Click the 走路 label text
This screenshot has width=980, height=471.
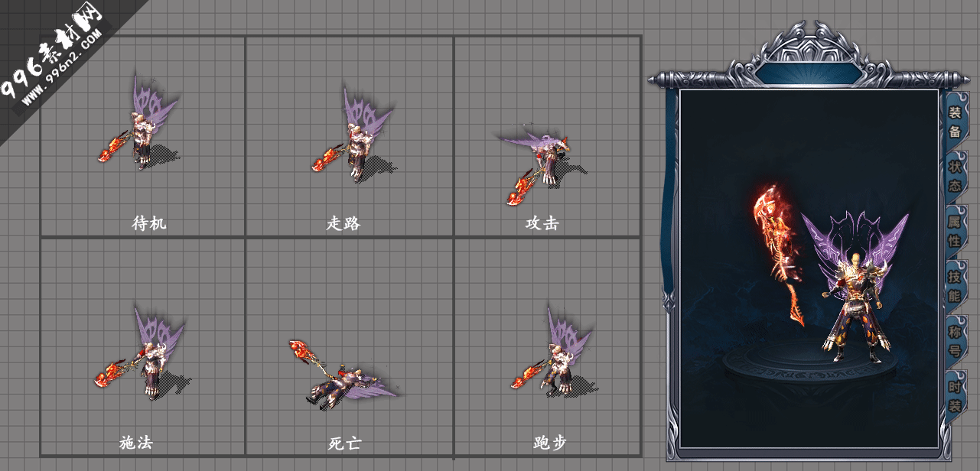click(343, 223)
